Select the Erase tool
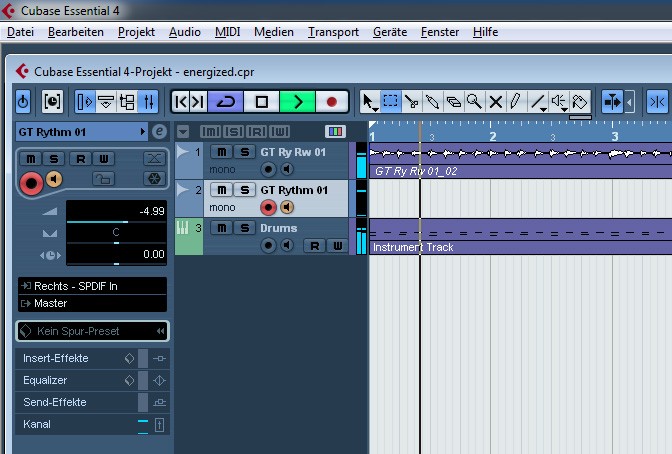 pos(453,102)
